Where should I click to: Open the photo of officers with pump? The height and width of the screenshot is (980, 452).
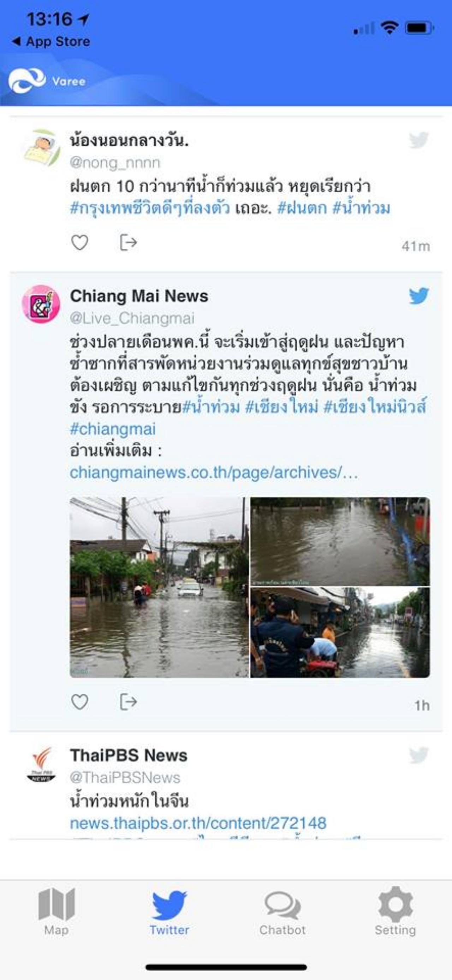pos(340,633)
